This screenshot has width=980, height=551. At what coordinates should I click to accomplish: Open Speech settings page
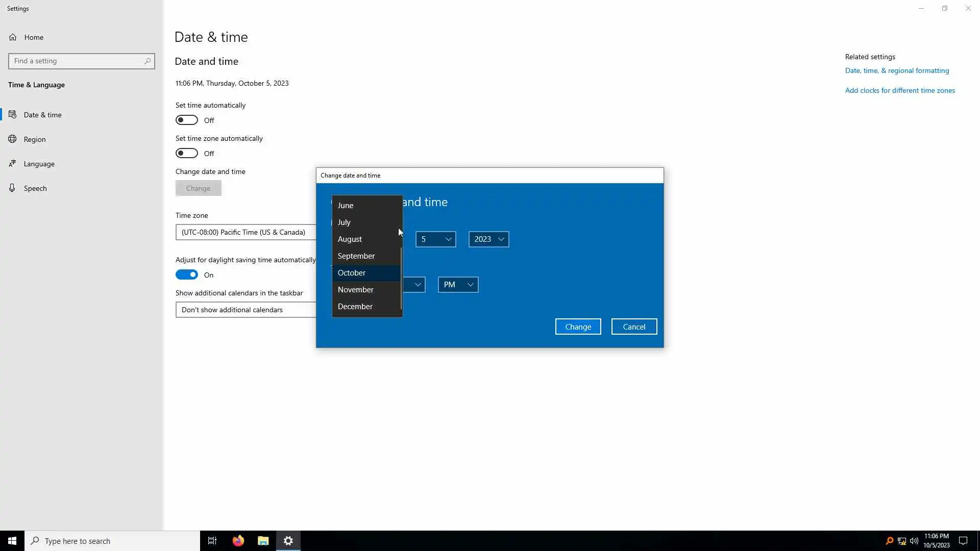pyautogui.click(x=35, y=188)
